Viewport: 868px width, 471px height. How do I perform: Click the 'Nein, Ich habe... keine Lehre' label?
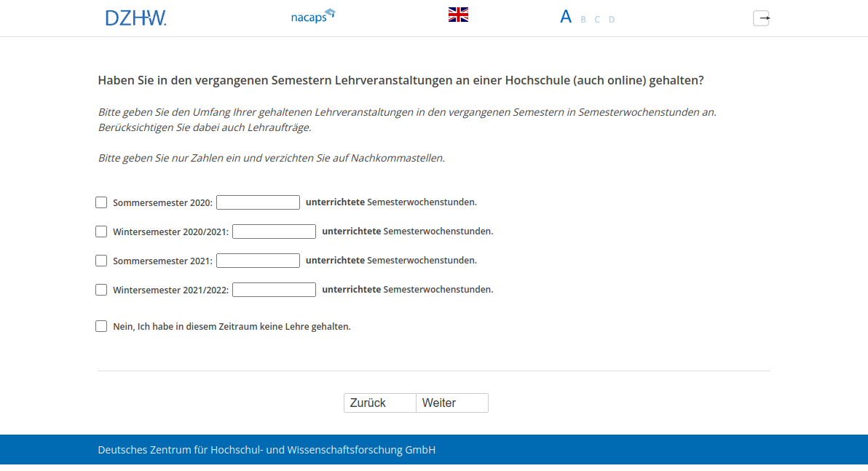point(232,327)
